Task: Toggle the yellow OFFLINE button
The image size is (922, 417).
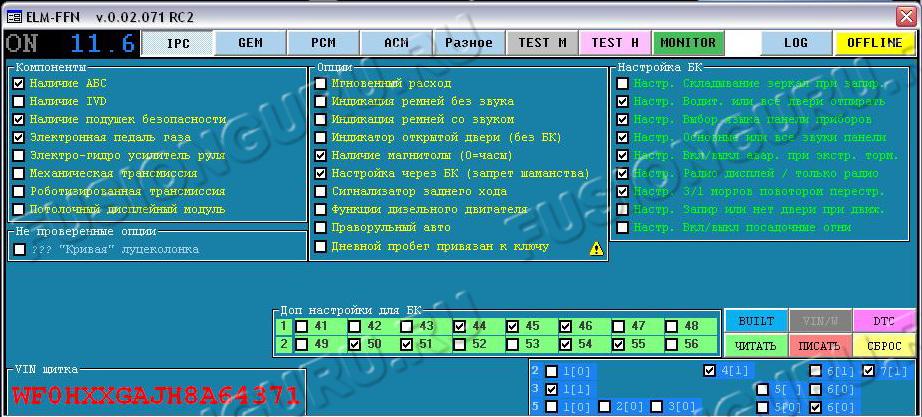Action: pyautogui.click(x=875, y=43)
